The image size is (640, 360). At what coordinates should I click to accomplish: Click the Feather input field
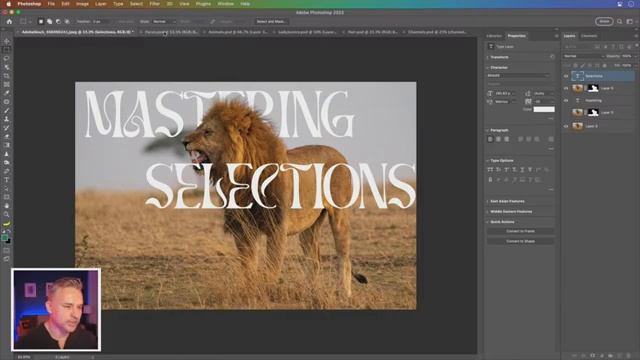[x=102, y=21]
